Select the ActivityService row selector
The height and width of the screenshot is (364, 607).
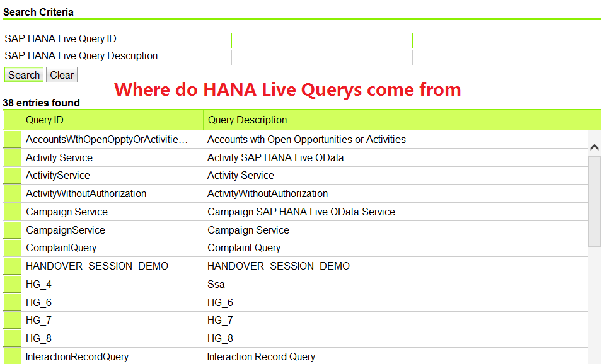click(x=12, y=176)
